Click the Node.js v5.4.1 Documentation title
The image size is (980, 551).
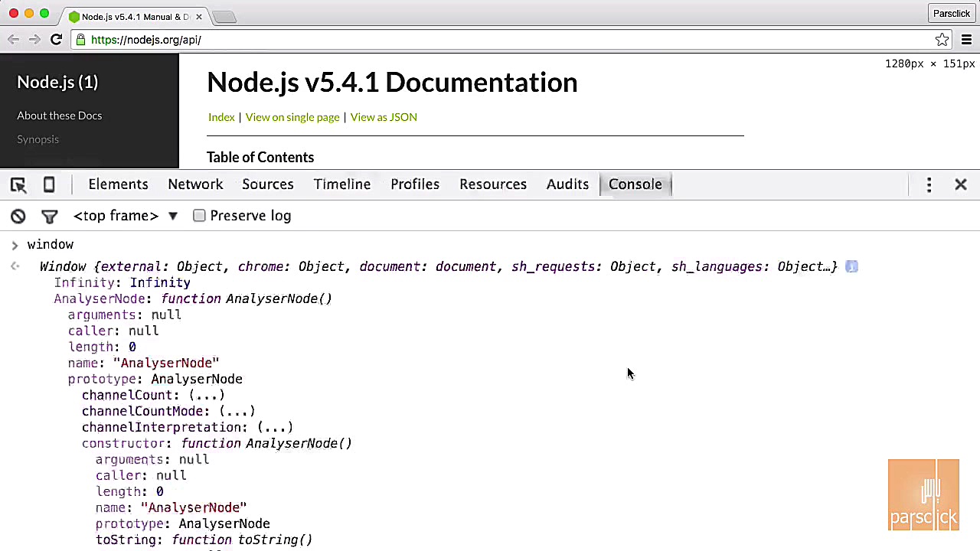pos(392,82)
